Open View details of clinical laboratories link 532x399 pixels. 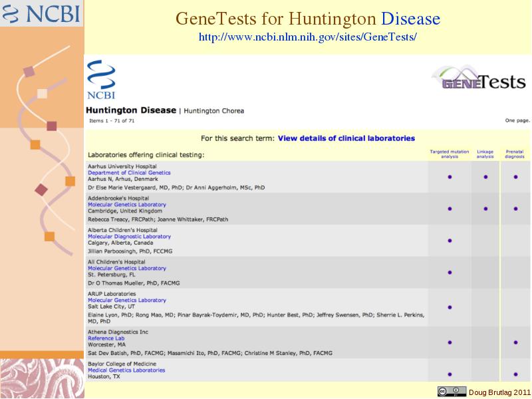pyautogui.click(x=346, y=138)
